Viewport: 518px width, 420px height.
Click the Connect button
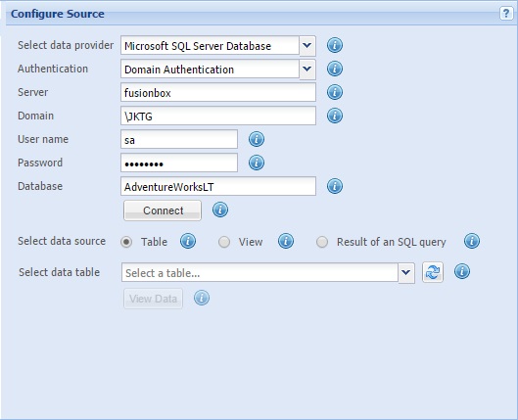(x=163, y=210)
